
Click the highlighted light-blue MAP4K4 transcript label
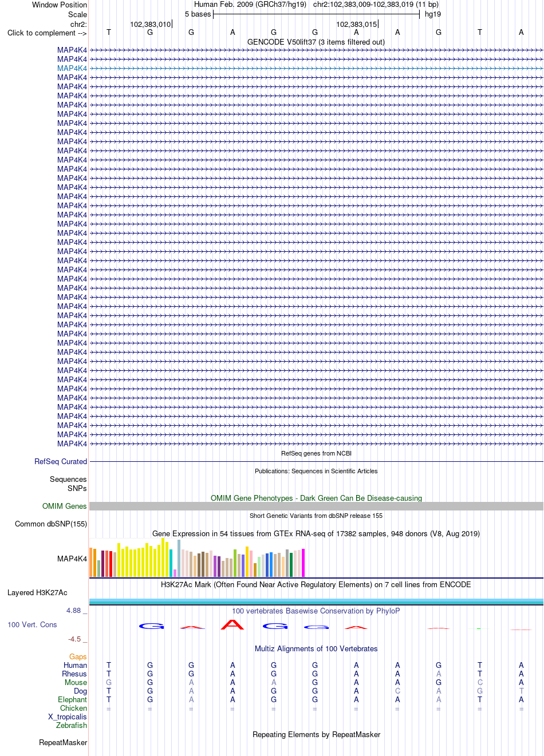(x=72, y=69)
